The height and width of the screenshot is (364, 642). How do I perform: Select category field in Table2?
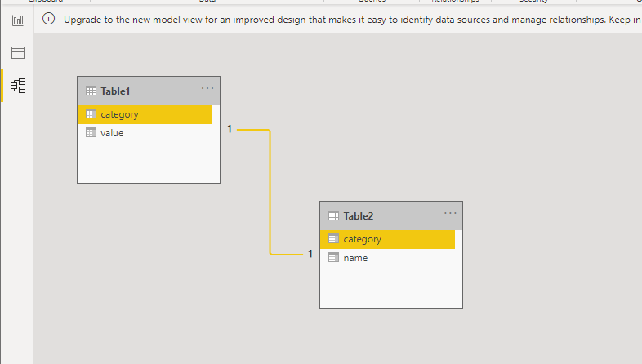pos(387,239)
